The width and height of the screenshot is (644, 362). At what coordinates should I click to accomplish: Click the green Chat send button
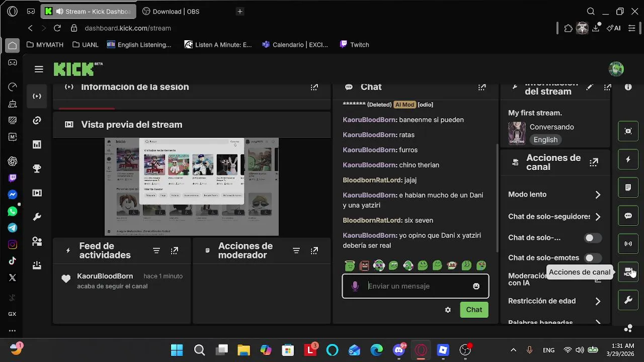click(x=474, y=310)
